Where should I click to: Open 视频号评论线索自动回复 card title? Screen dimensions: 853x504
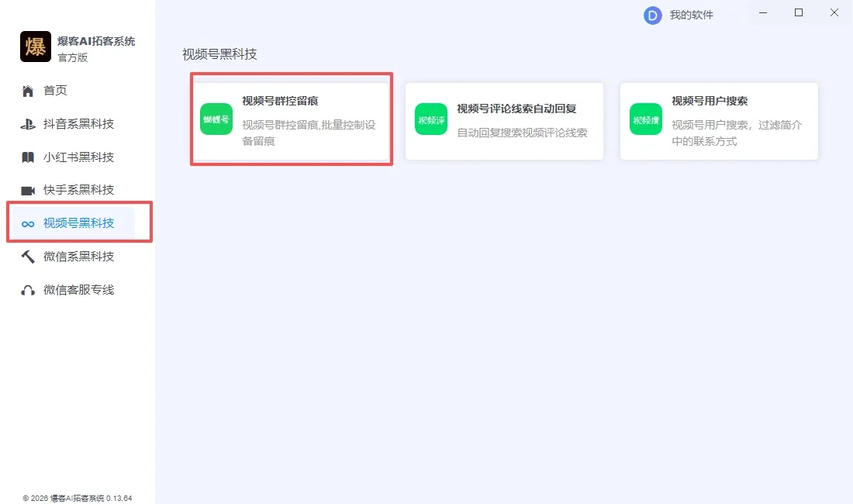[x=516, y=109]
